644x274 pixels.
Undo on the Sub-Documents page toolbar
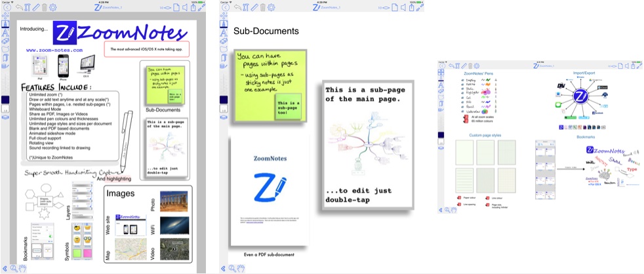[237, 7]
